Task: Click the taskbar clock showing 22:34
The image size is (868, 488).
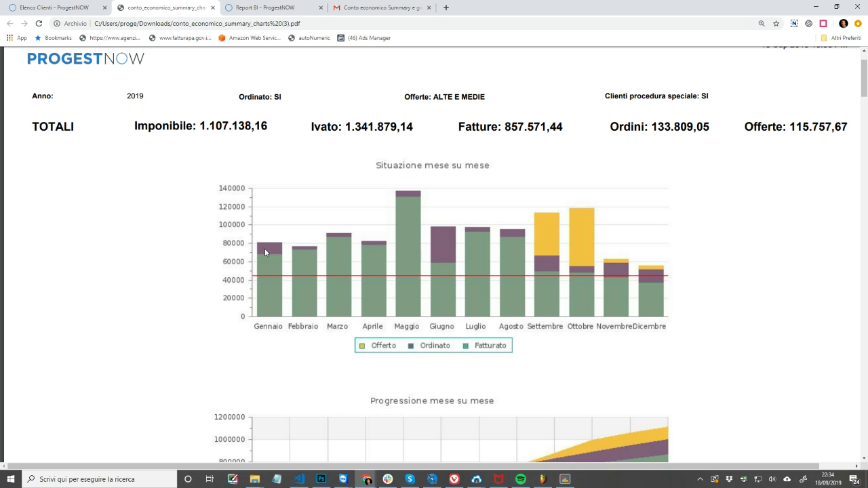Action: 828,479
